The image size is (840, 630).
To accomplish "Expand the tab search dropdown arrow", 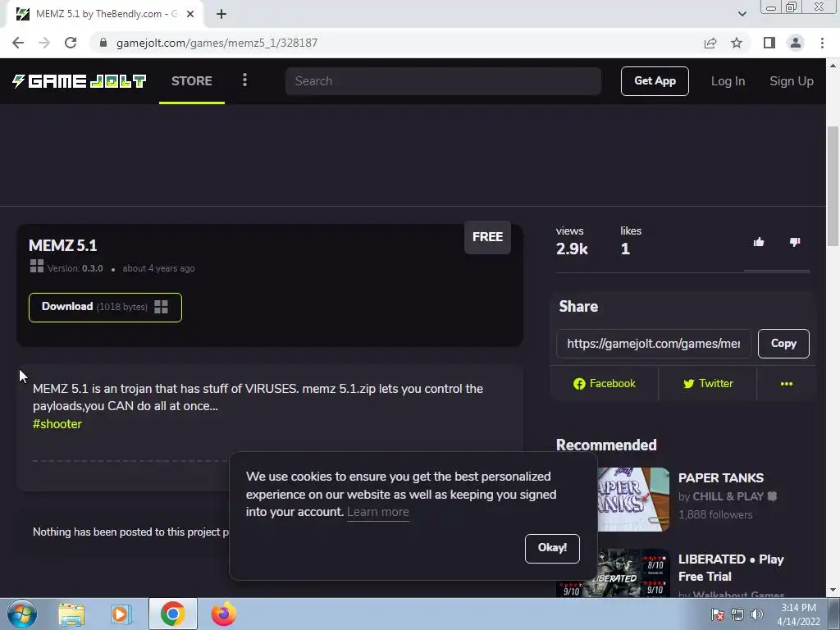I will 742,14.
